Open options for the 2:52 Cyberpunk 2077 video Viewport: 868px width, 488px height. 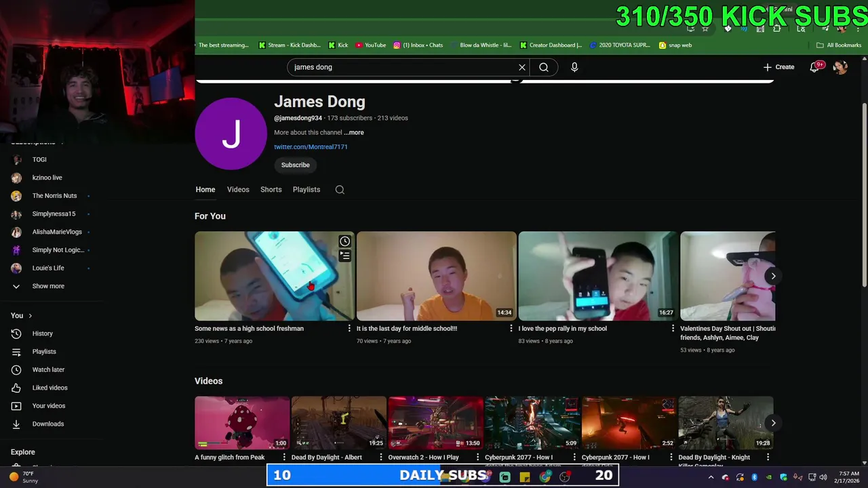(671, 457)
